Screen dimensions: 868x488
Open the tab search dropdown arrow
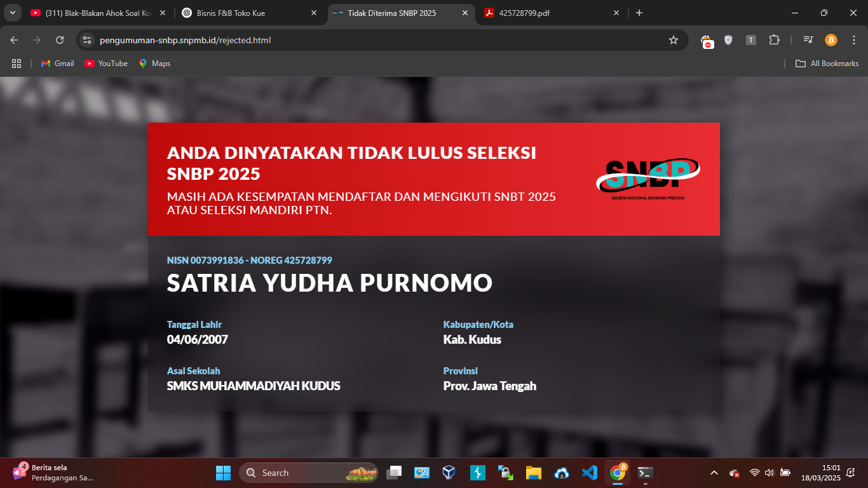pyautogui.click(x=12, y=13)
